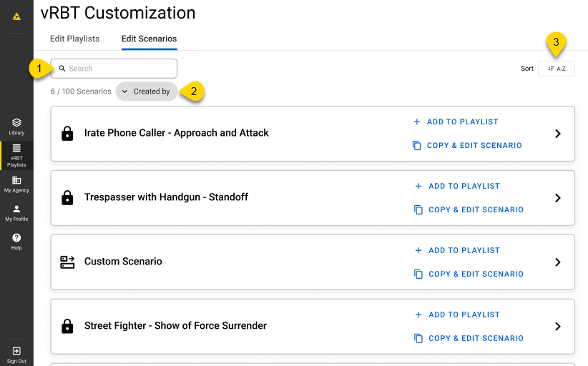The image size is (588, 366).
Task: Expand Street Fighter scenario chevron
Action: [558, 327]
